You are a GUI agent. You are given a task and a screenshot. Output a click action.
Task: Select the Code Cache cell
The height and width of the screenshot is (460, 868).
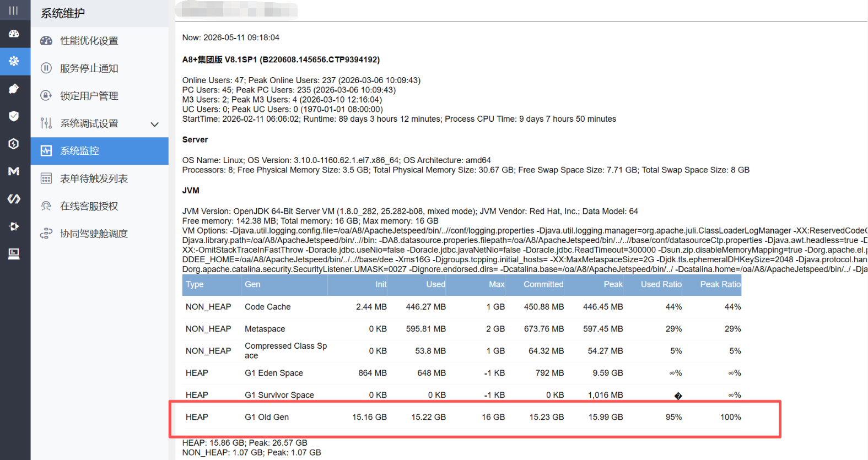coord(267,307)
